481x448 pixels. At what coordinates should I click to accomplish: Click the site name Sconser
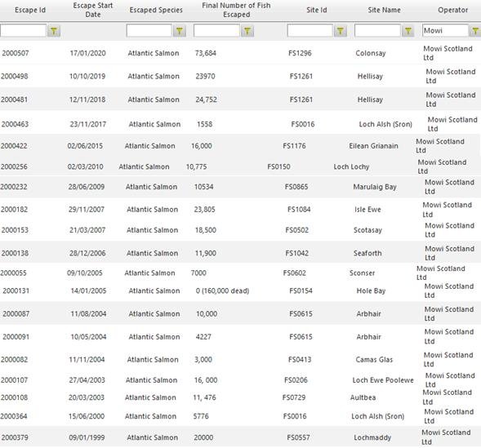(363, 273)
